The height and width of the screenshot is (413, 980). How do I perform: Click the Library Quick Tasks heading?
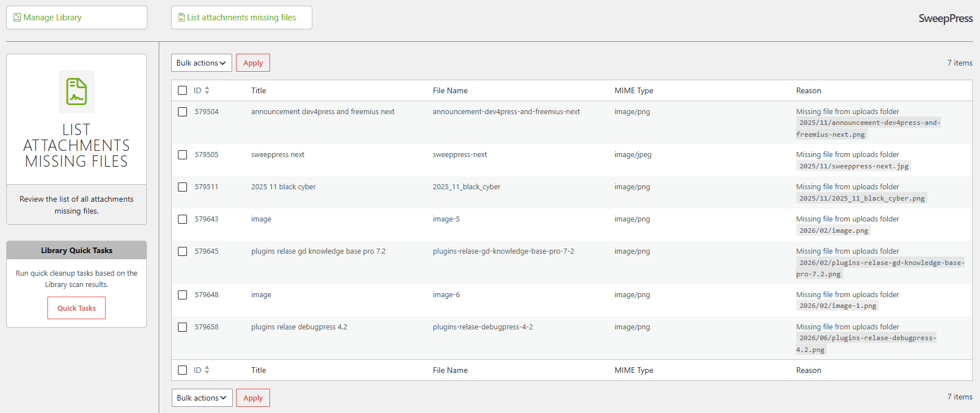(77, 250)
